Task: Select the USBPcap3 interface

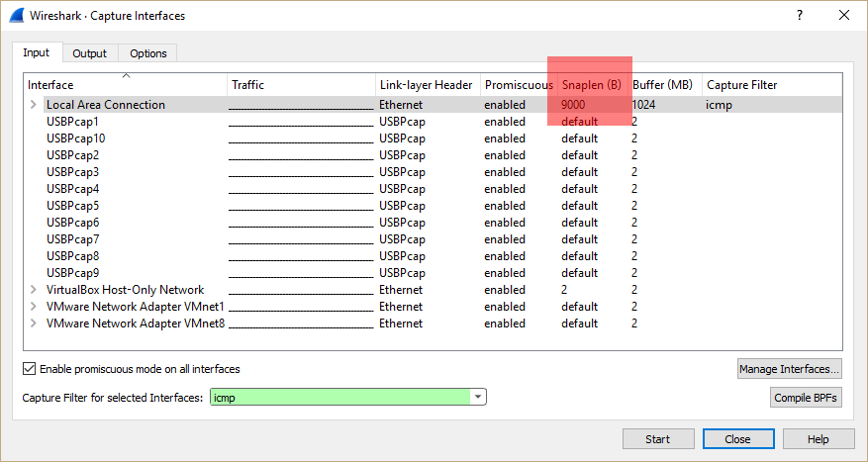Action: (x=72, y=172)
